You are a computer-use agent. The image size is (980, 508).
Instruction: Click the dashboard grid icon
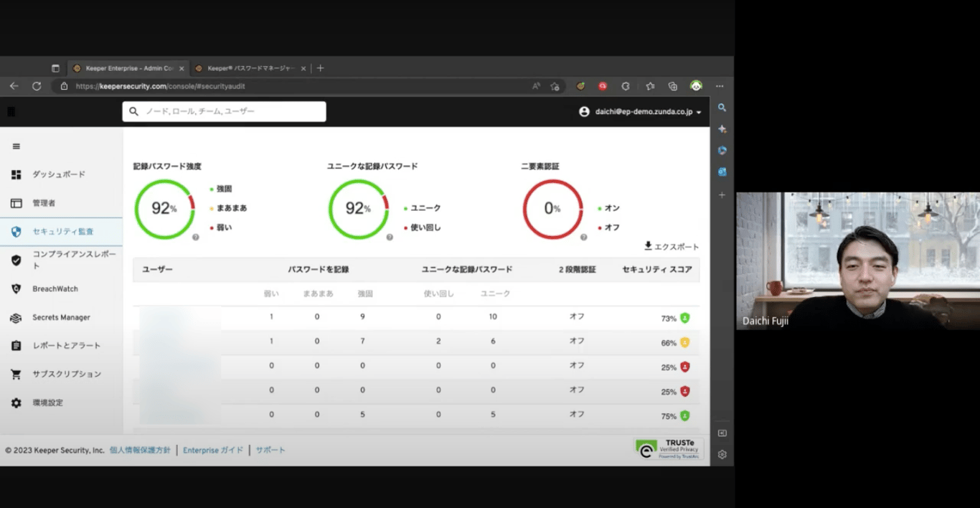click(16, 174)
